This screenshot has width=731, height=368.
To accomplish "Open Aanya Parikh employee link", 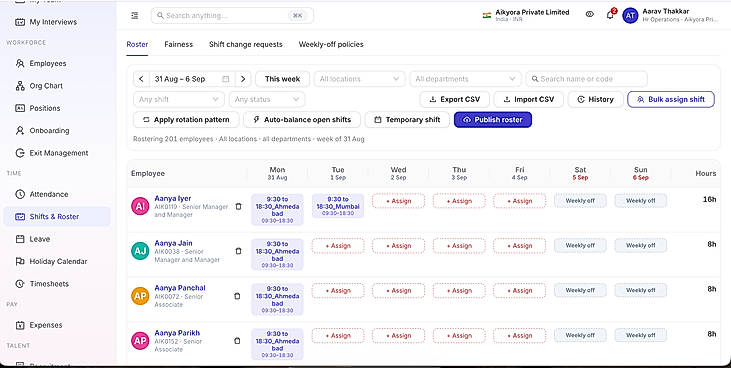I will [x=177, y=333].
